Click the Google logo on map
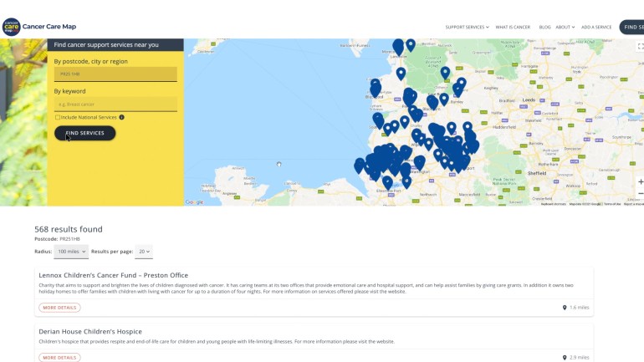644x362 pixels. click(194, 202)
